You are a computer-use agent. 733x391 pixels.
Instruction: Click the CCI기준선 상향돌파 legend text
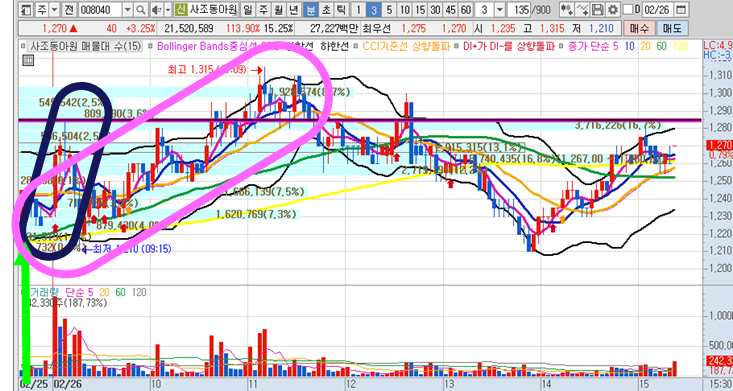click(408, 46)
